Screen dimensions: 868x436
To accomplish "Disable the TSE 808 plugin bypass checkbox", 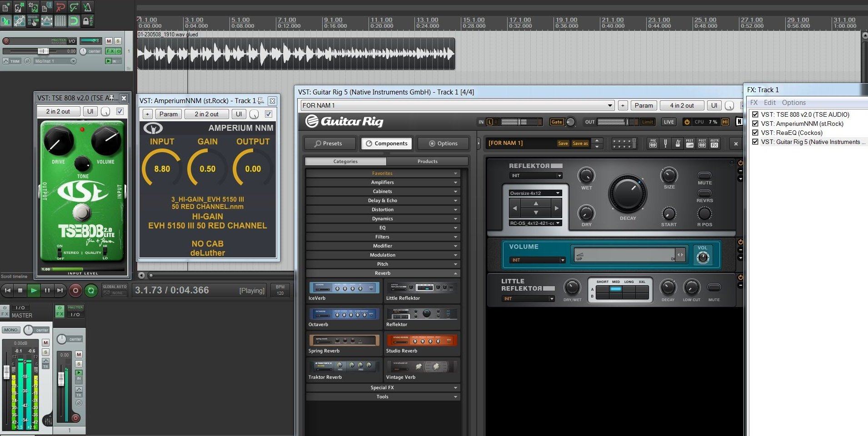I will [120, 111].
